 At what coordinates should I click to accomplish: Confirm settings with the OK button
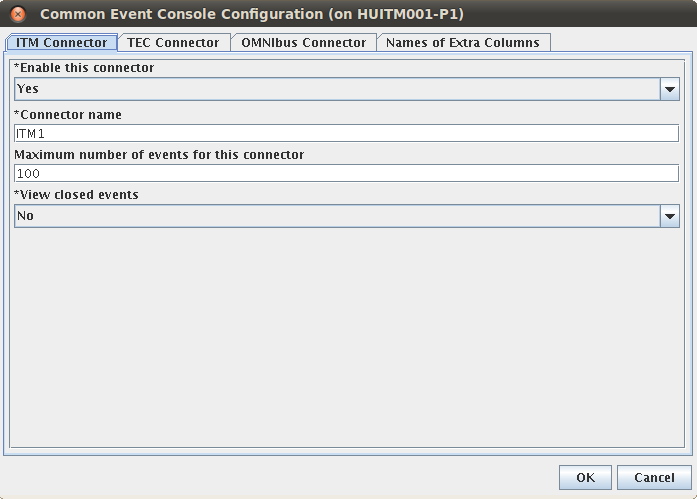pos(585,478)
